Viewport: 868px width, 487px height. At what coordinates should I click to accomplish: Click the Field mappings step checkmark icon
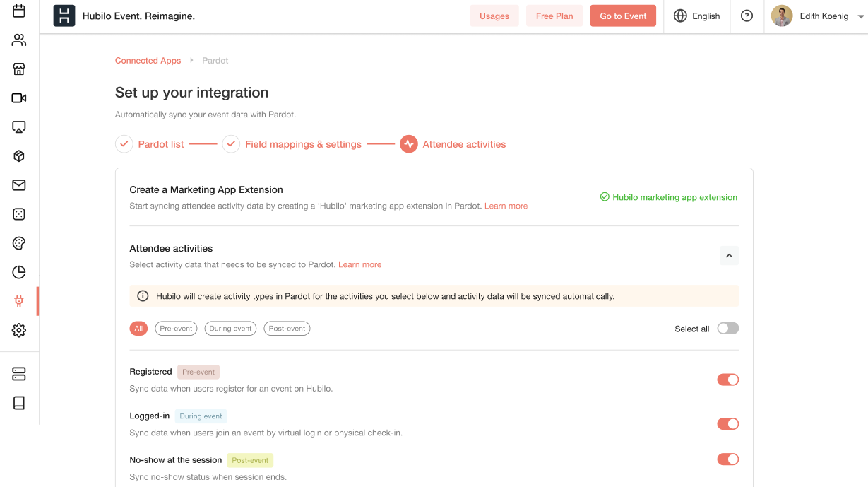pyautogui.click(x=231, y=144)
